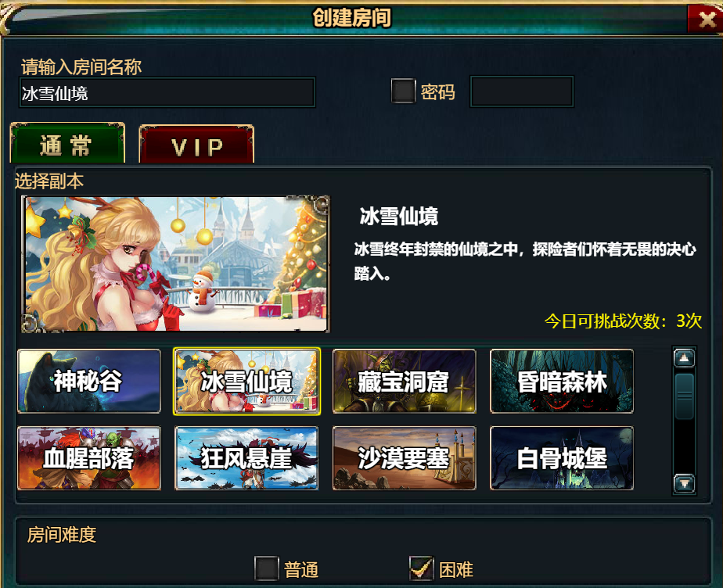Viewport: 723px width, 588px height.
Task: Click the dungeon list scroll up arrow
Action: click(x=684, y=358)
